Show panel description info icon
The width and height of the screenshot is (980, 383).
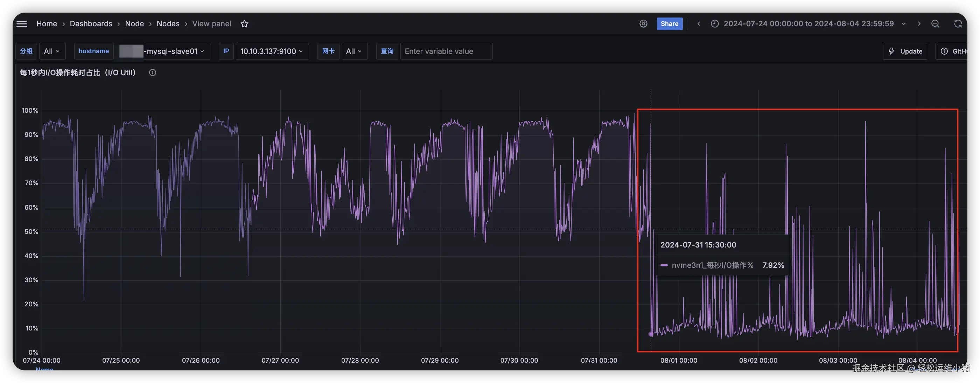(x=153, y=72)
